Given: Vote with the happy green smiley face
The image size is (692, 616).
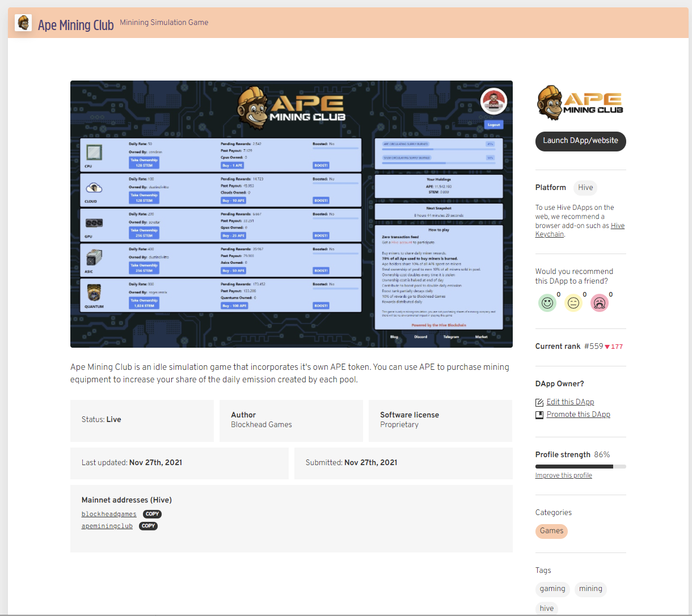Looking at the screenshot, I should click(547, 303).
